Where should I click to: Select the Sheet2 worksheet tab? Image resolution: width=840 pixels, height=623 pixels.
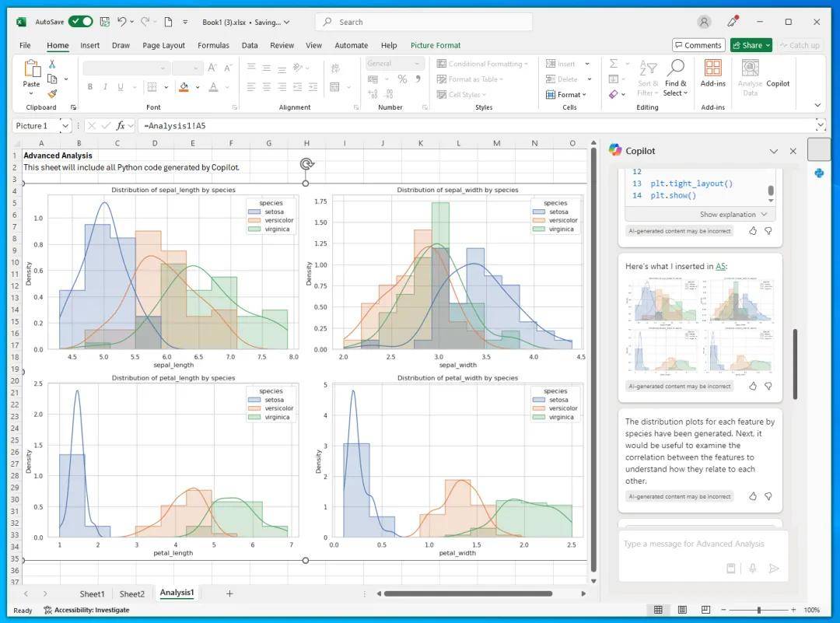pyautogui.click(x=131, y=593)
